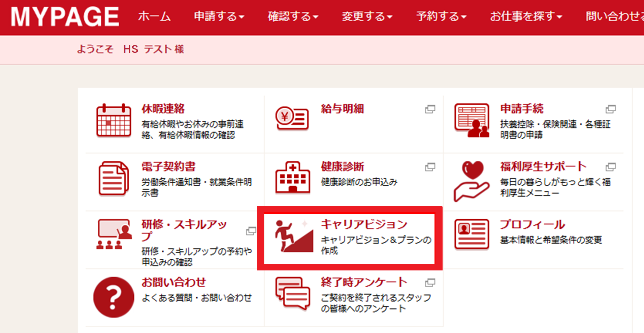Click the text キャリアビジョン&プランの作成
644x333 pixels.
pos(376,245)
